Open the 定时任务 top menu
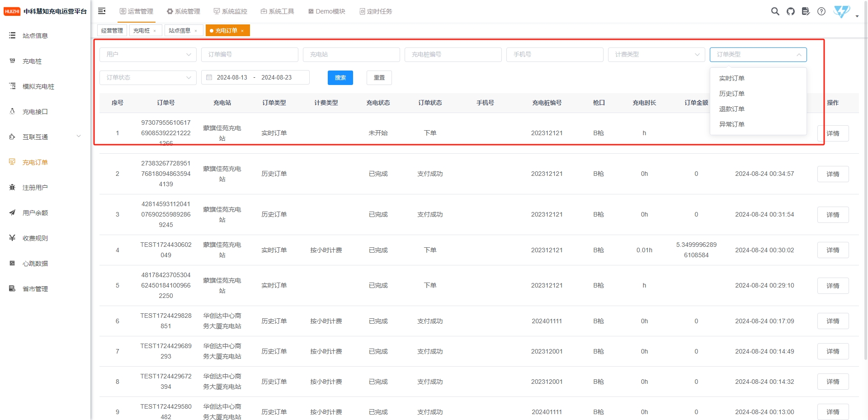The height and width of the screenshot is (420, 868). [x=376, y=11]
